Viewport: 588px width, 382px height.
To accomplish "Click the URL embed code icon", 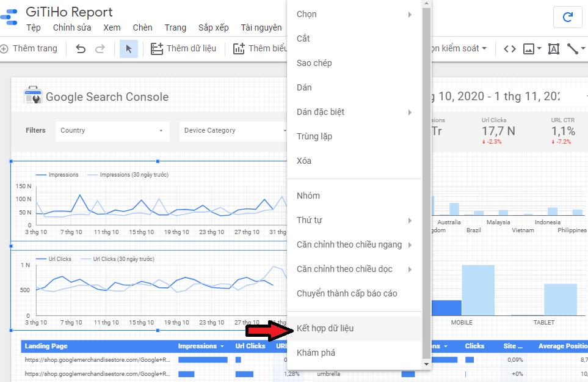I will (510, 49).
